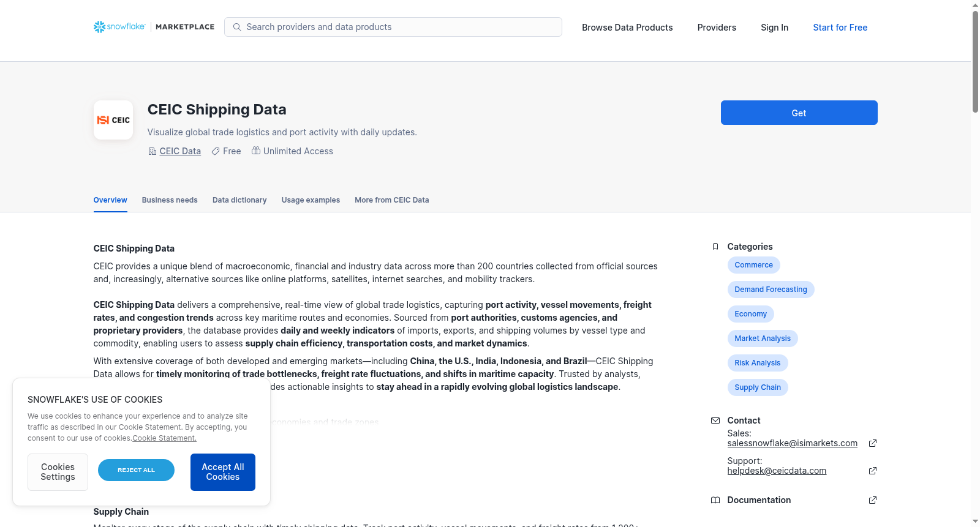Image resolution: width=980 pixels, height=527 pixels.
Task: Click the blue Get button
Action: [x=799, y=113]
